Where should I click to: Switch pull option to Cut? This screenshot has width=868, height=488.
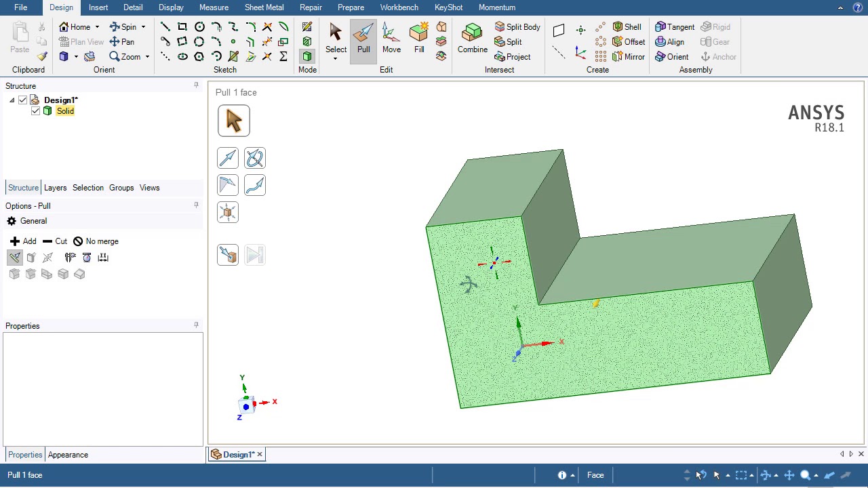click(54, 241)
